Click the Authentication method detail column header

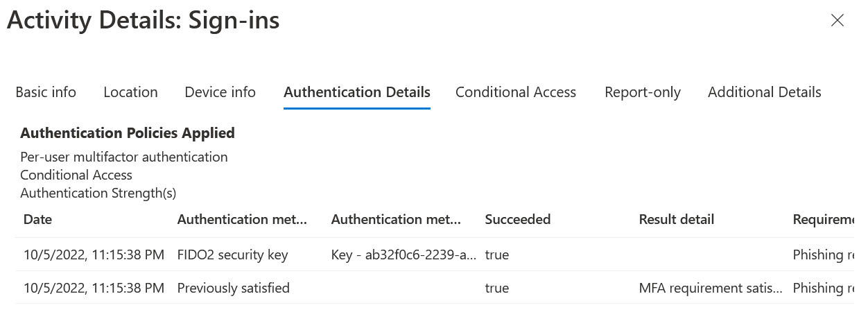click(396, 219)
